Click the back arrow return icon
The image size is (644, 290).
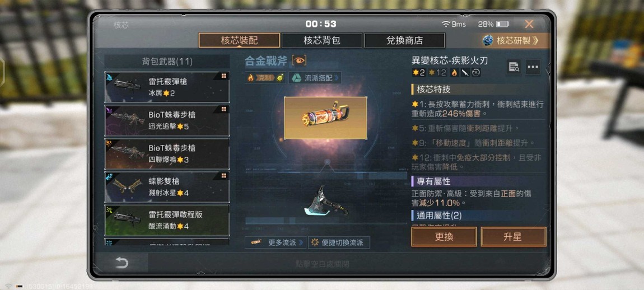[x=122, y=263]
